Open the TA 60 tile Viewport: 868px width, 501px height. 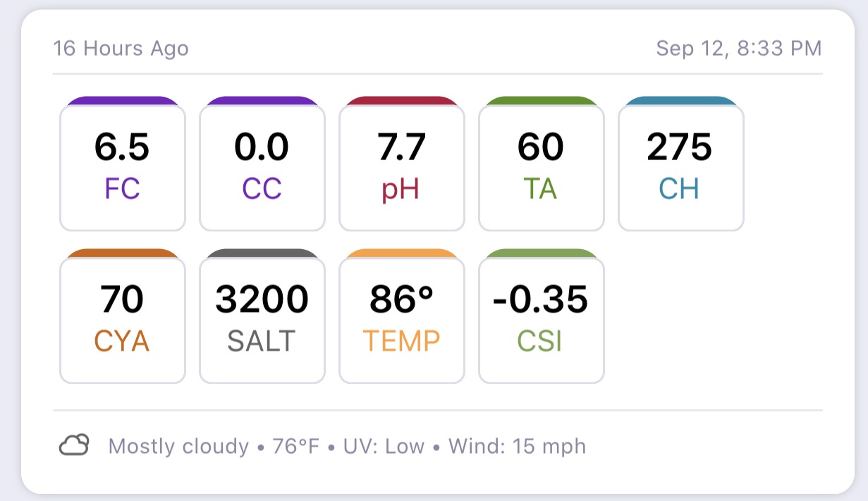(x=542, y=167)
